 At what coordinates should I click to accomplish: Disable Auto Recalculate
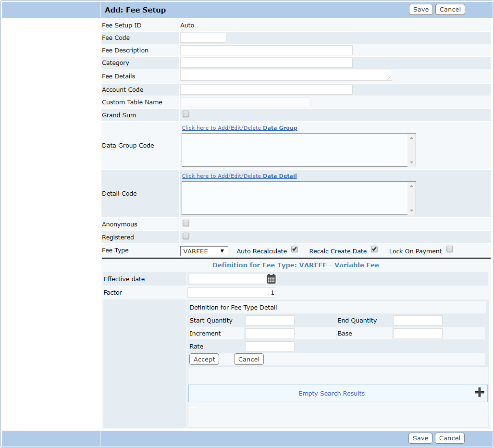click(294, 249)
